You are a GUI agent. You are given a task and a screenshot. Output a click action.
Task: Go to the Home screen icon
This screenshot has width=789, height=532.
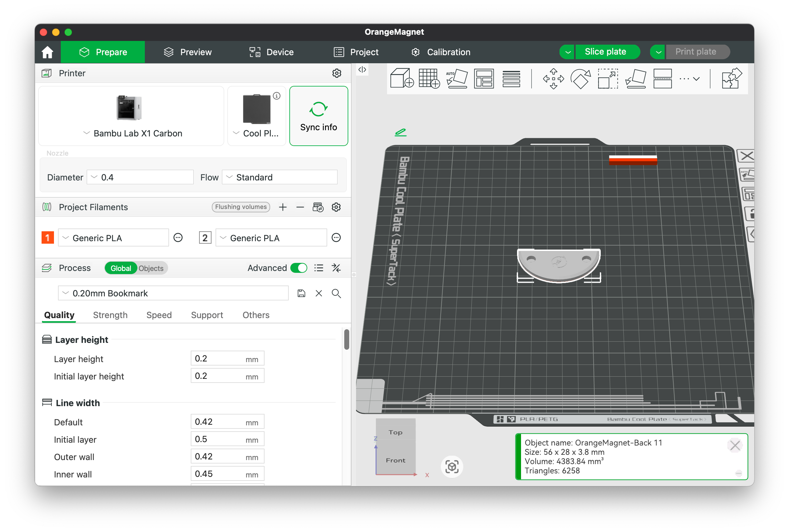click(47, 52)
